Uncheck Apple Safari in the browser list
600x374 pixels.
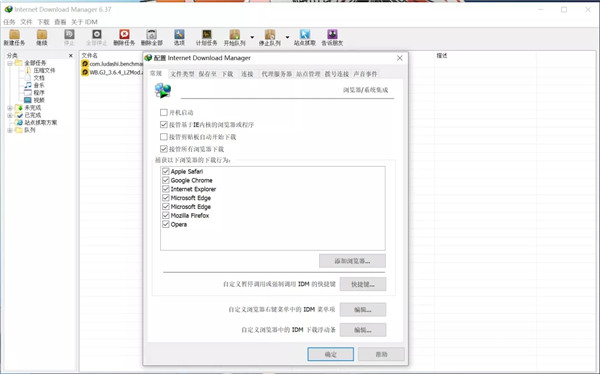pos(166,171)
